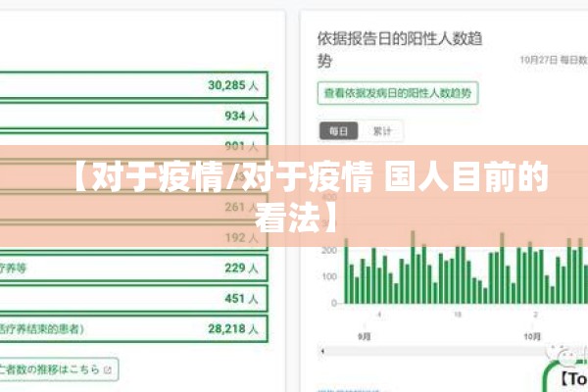588x392 pixels.
Task: Click the 查看依据发病日的阳性人数趋势 button
Action: tap(398, 93)
